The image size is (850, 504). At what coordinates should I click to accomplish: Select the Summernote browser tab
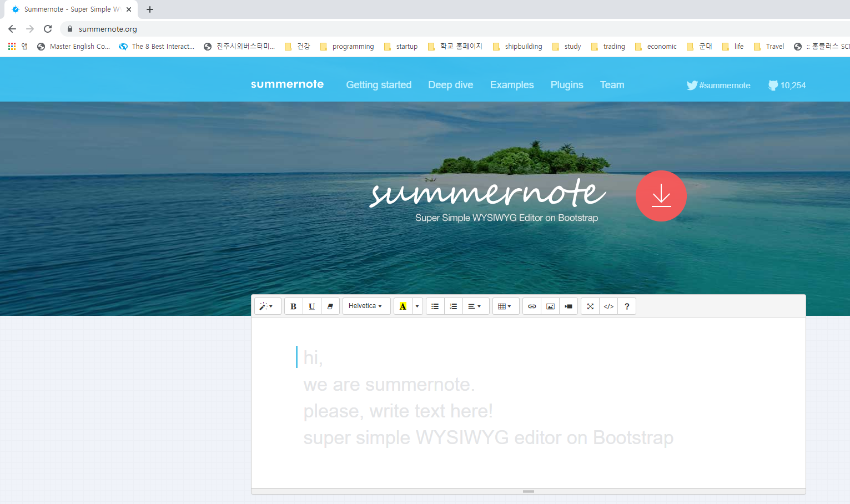point(71,9)
